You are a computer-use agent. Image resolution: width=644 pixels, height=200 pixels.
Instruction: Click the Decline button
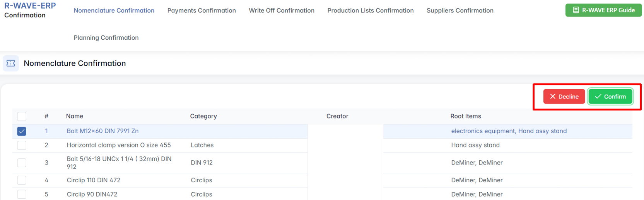(x=564, y=97)
